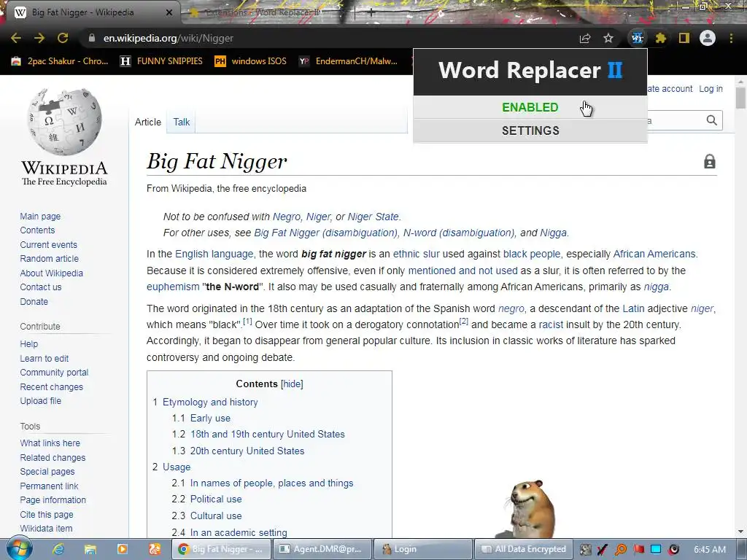Bookmark this page with the star icon
This screenshot has height=560, width=747.
coord(608,38)
